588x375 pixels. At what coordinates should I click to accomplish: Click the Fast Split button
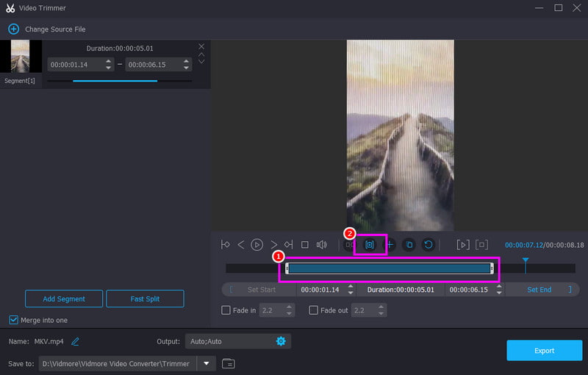coord(145,299)
